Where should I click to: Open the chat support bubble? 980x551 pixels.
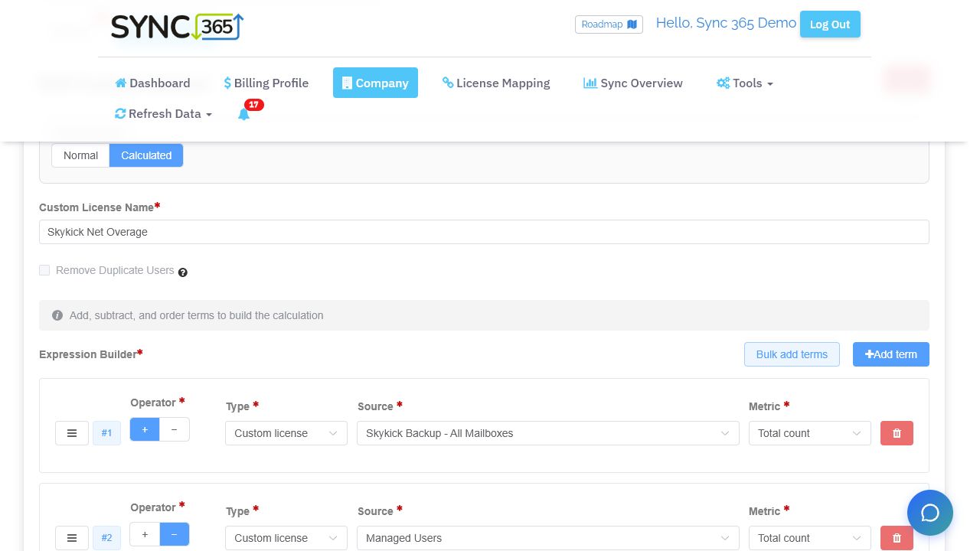[x=930, y=513]
